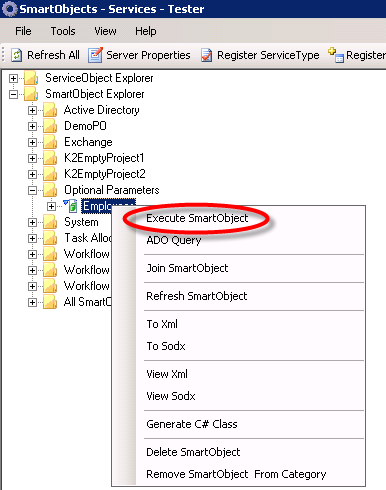
Task: Open the Tools menu
Action: (x=63, y=31)
